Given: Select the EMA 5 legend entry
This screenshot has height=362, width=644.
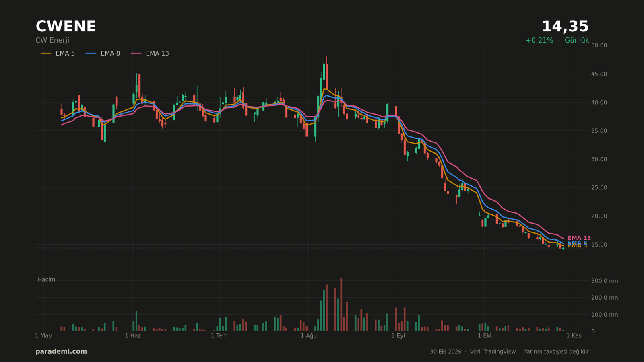Looking at the screenshot, I should 58,53.
